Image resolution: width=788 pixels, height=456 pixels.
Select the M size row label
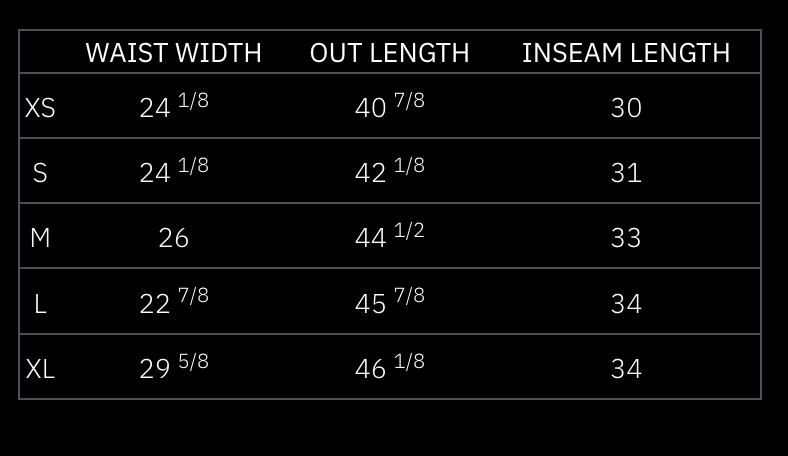pos(40,238)
